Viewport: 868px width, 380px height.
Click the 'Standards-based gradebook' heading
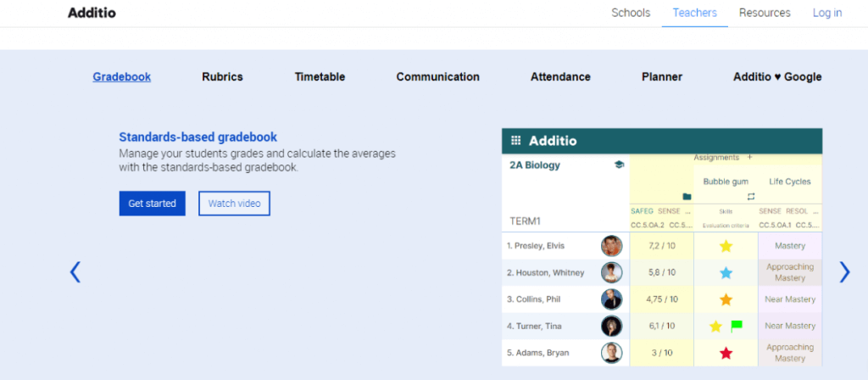(198, 137)
